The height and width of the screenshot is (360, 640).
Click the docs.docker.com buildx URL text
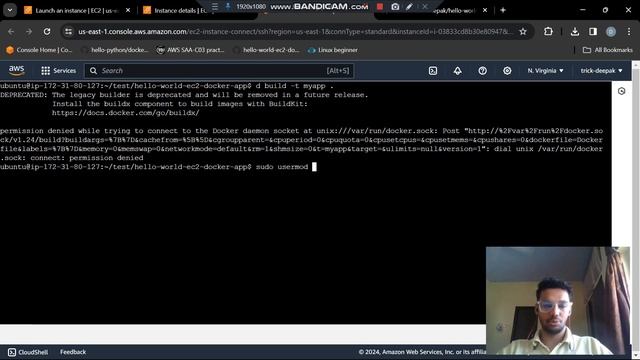click(126, 113)
